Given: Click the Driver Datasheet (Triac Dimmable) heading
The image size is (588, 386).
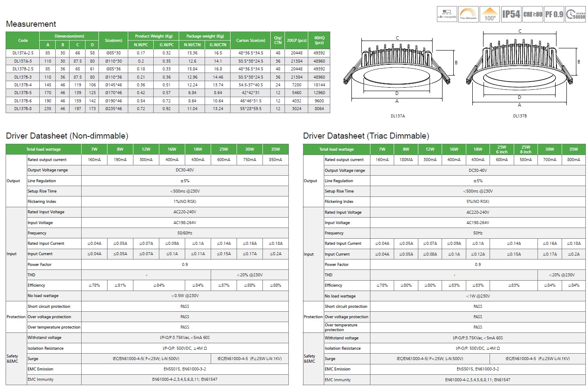Looking at the screenshot, I should (366, 136).
